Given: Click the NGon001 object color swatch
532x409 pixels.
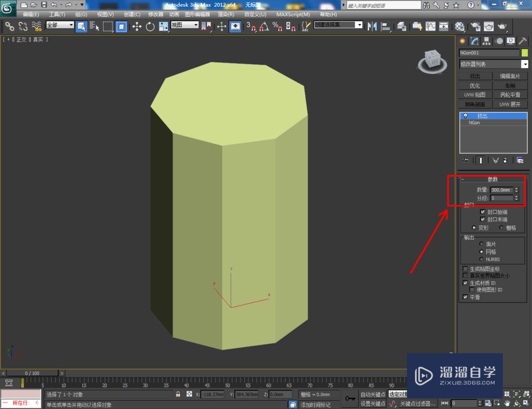Looking at the screenshot, I should [525, 53].
